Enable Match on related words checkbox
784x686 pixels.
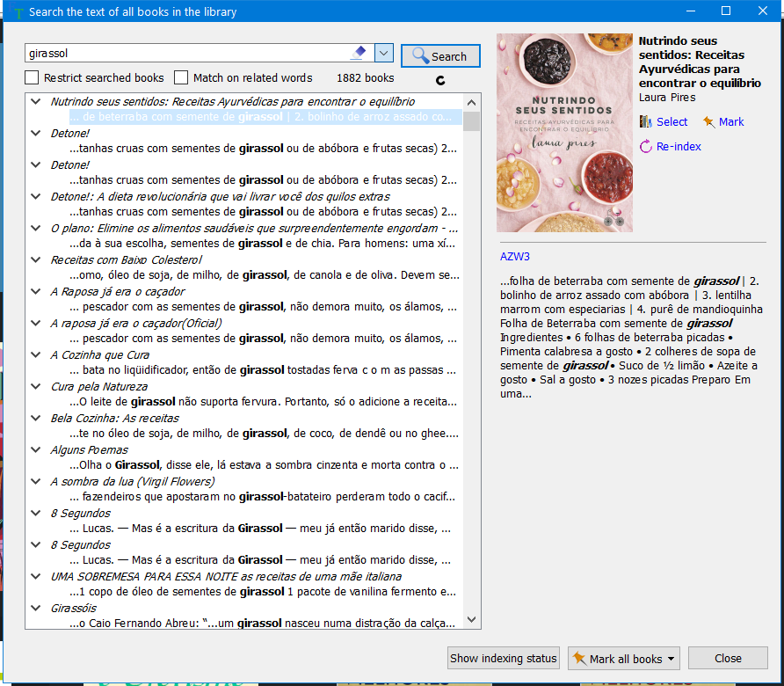(181, 77)
